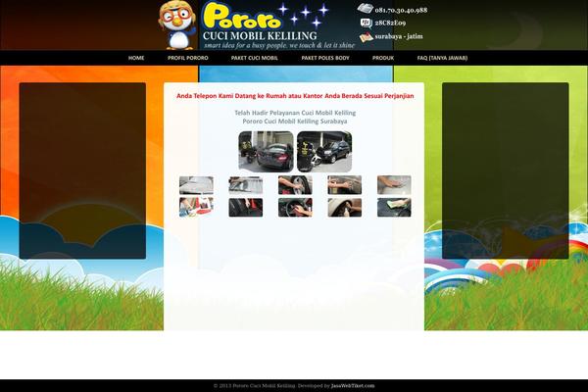Open the thumbnail of a hand wiping the door panel

(x=345, y=185)
